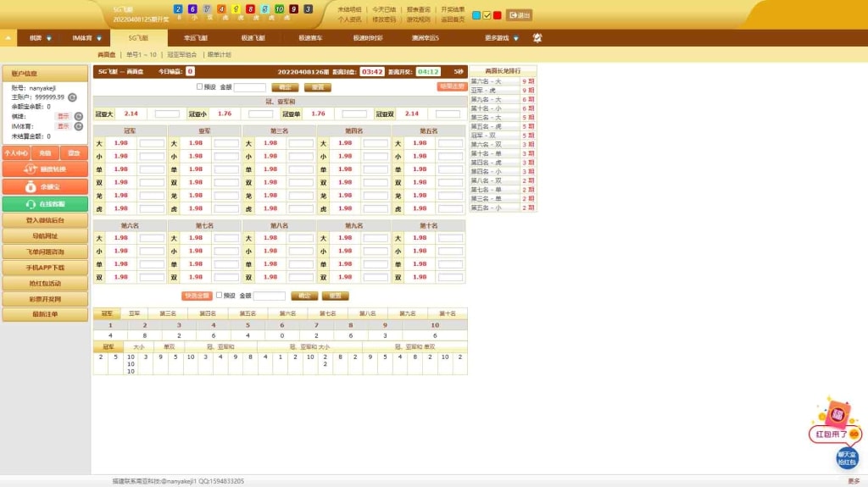Click the 抢红包活动 sidebar button
This screenshot has height=487, width=868.
click(x=45, y=284)
